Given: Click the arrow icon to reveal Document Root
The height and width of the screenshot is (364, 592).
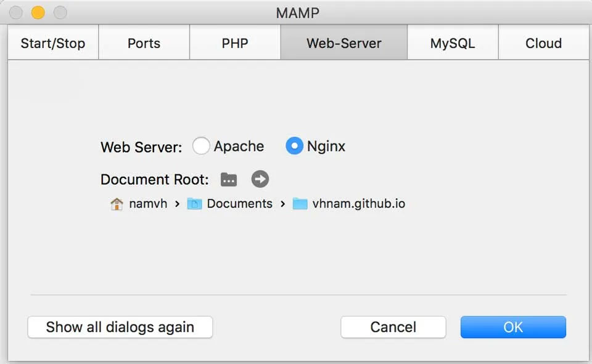Looking at the screenshot, I should pos(260,179).
